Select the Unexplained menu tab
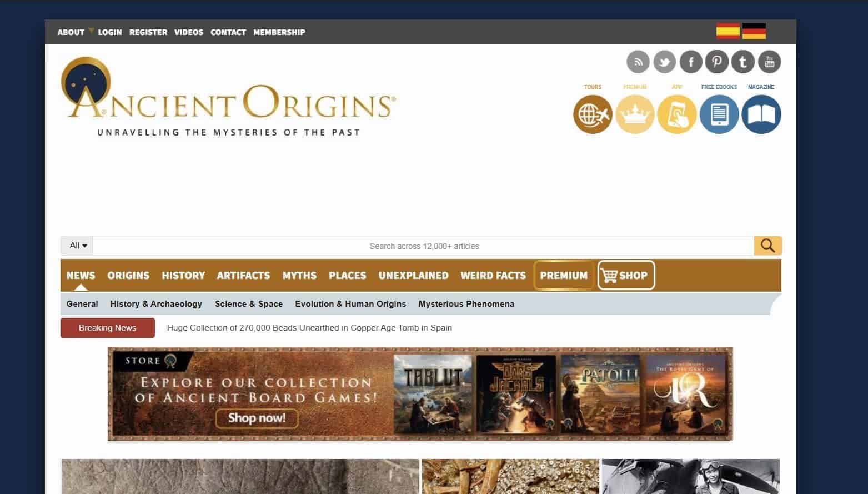This screenshot has height=494, width=868. 413,275
